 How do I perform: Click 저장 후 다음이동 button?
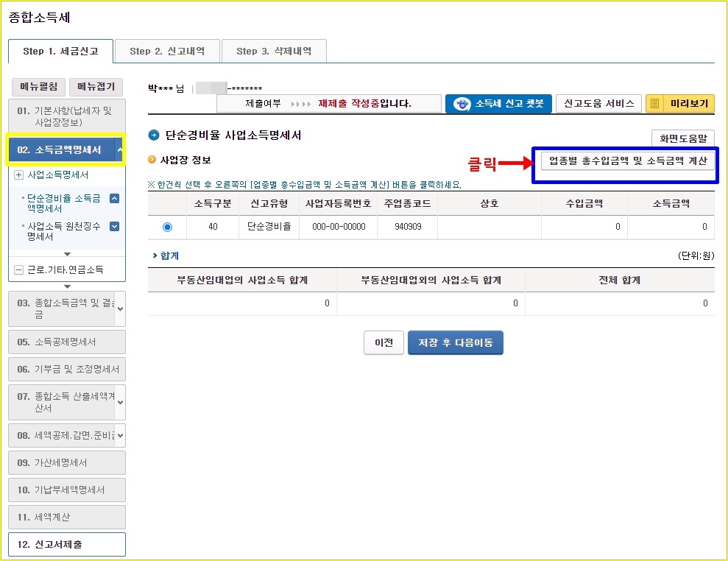coord(456,343)
